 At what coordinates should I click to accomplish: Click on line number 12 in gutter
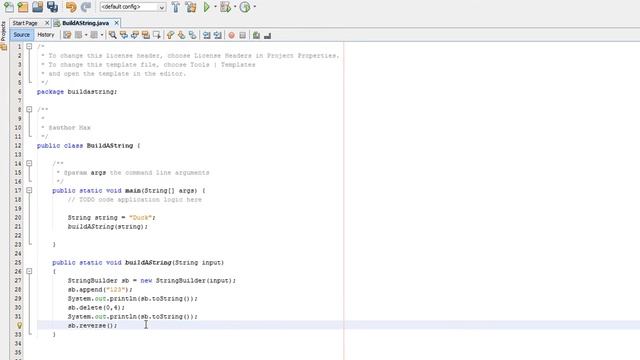pos(18,146)
